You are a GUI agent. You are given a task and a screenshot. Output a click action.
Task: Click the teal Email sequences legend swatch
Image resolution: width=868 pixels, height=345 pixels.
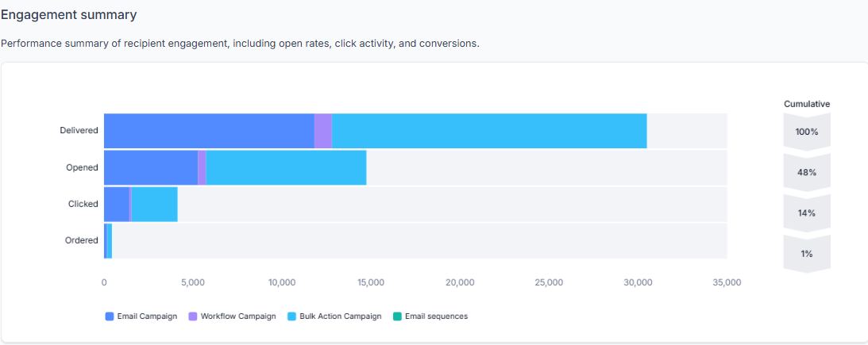397,316
